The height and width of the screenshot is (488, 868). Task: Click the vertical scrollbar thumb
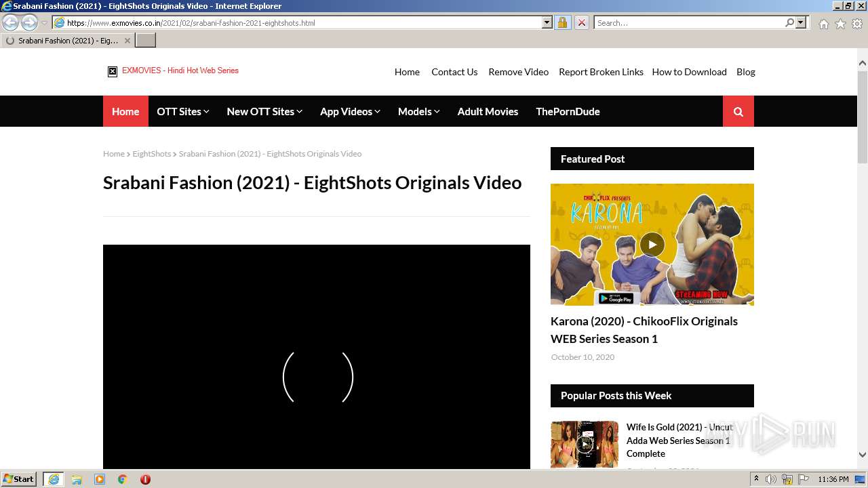coord(863,116)
